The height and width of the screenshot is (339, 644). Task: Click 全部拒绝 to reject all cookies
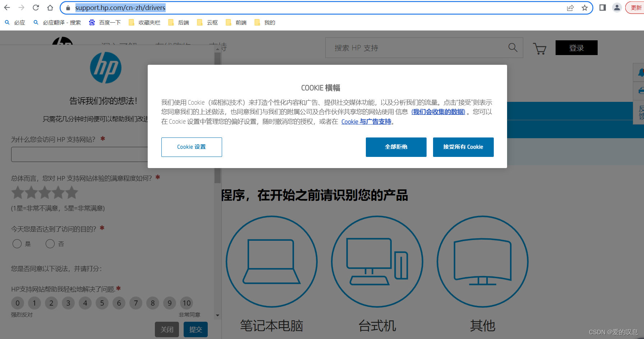pyautogui.click(x=396, y=147)
